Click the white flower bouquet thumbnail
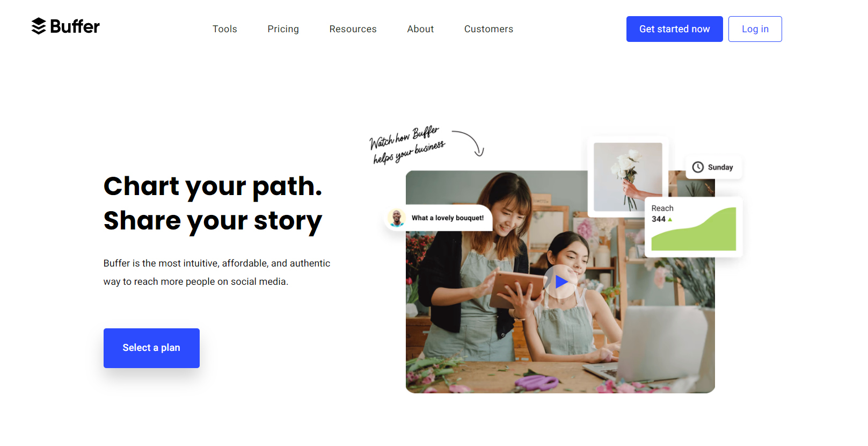The height and width of the screenshot is (446, 868). coord(628,177)
